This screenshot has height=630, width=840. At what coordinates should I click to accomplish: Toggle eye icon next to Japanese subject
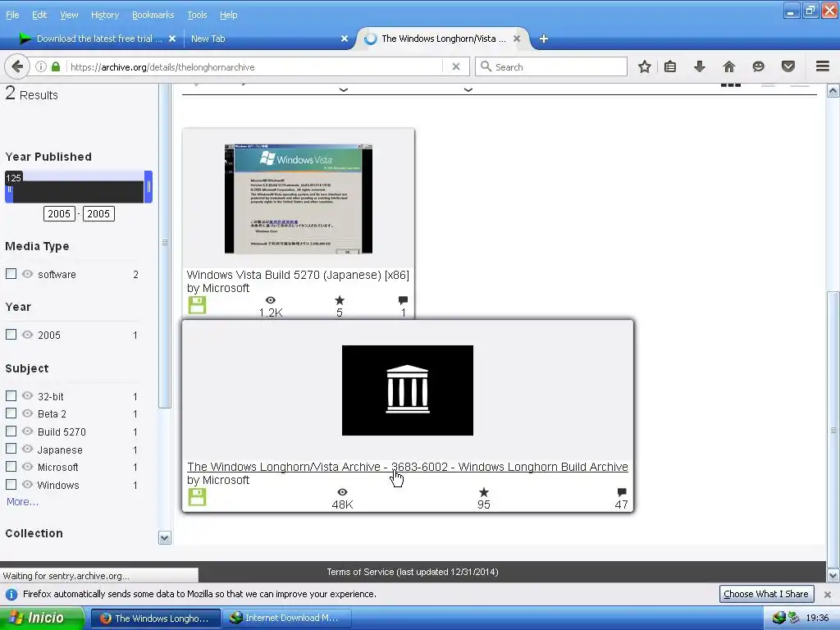click(27, 449)
